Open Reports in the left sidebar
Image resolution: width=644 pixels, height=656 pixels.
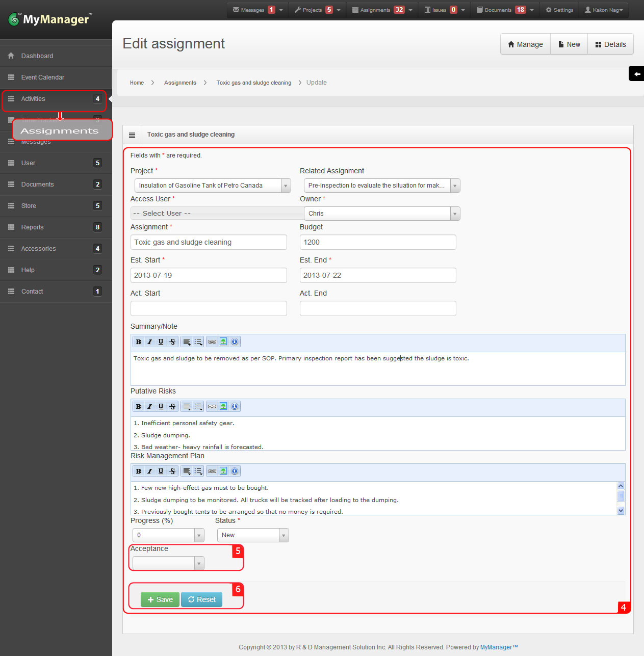(33, 227)
